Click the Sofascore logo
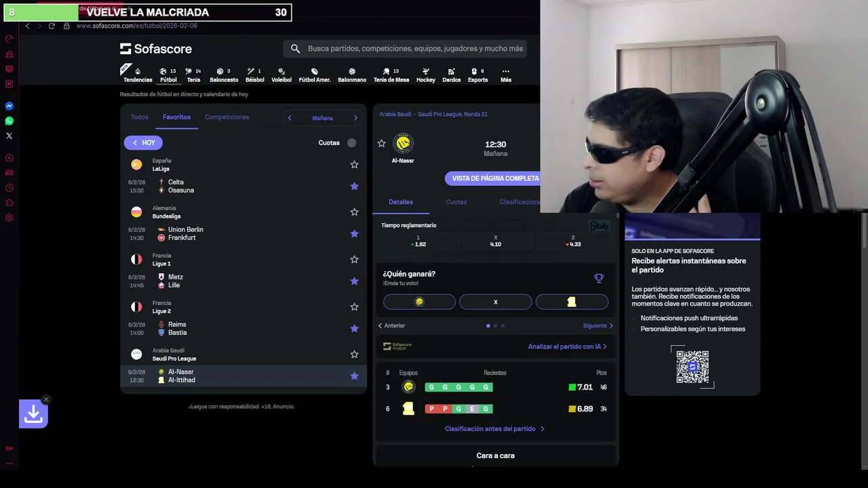 tap(156, 49)
